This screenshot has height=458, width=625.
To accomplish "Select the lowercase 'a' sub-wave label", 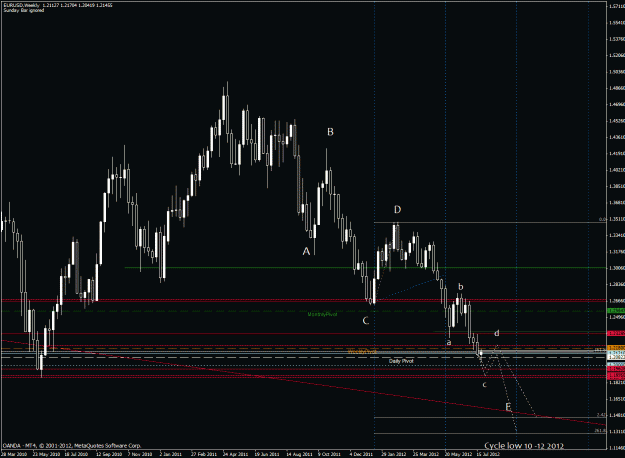I will click(x=449, y=342).
